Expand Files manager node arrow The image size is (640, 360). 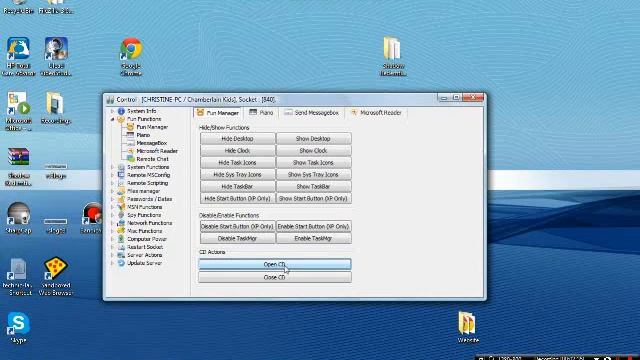click(112, 191)
